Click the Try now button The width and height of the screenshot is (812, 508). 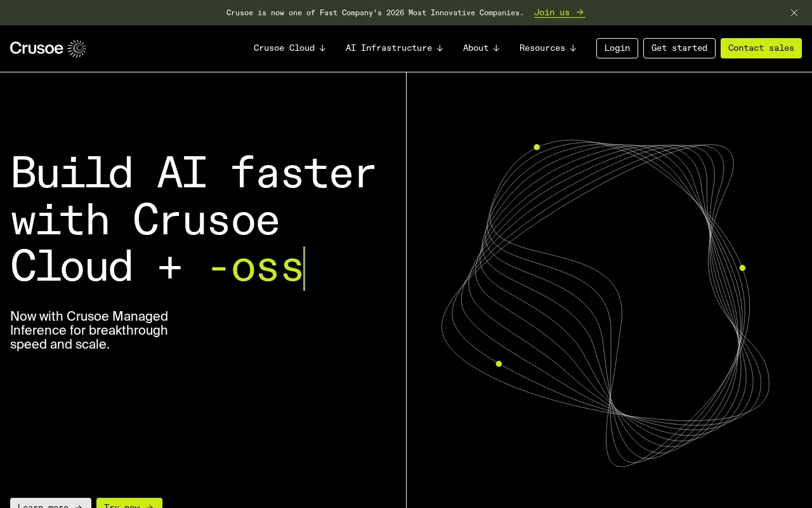pos(129,503)
